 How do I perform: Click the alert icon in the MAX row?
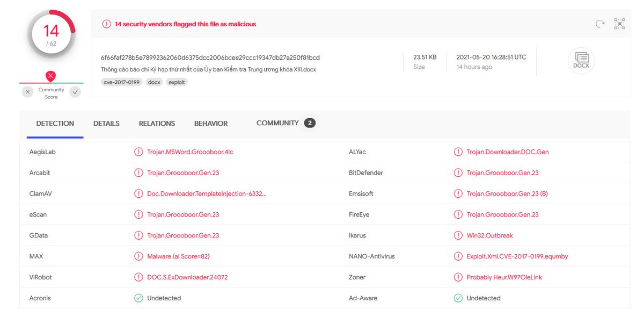(138, 256)
